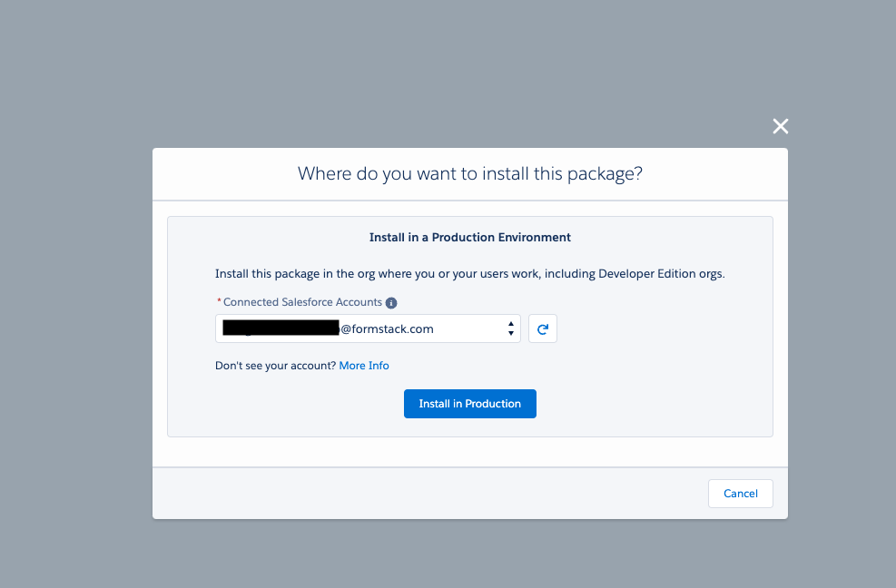Click the dialog footer area left of Cancel
The image size is (896, 588).
(x=427, y=494)
